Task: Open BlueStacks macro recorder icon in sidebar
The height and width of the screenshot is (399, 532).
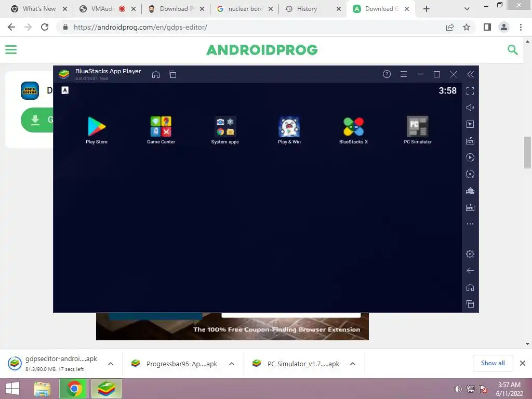Action: [x=470, y=191]
